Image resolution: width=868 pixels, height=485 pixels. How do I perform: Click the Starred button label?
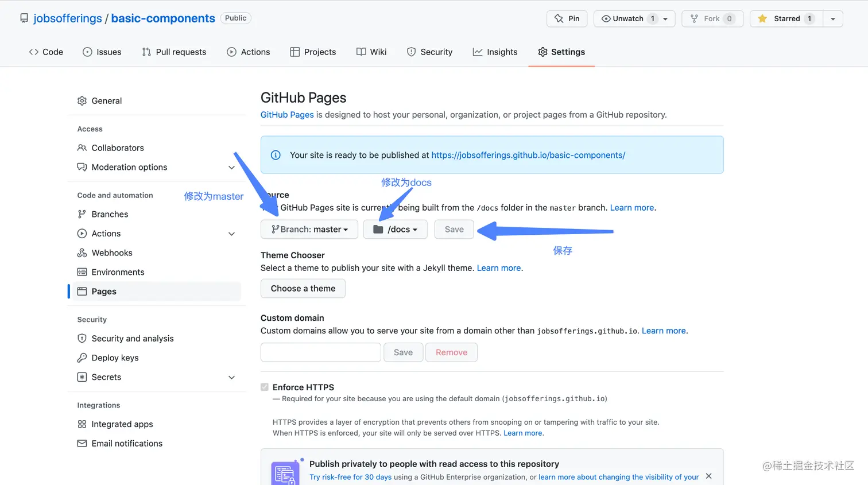coord(786,18)
